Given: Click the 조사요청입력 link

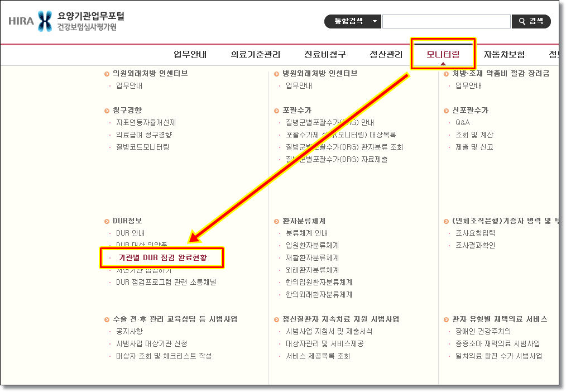Looking at the screenshot, I should coord(475,233).
